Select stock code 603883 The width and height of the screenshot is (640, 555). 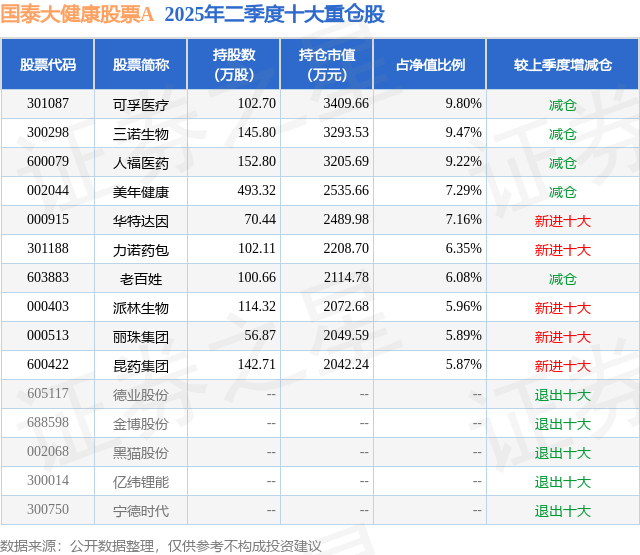click(48, 278)
